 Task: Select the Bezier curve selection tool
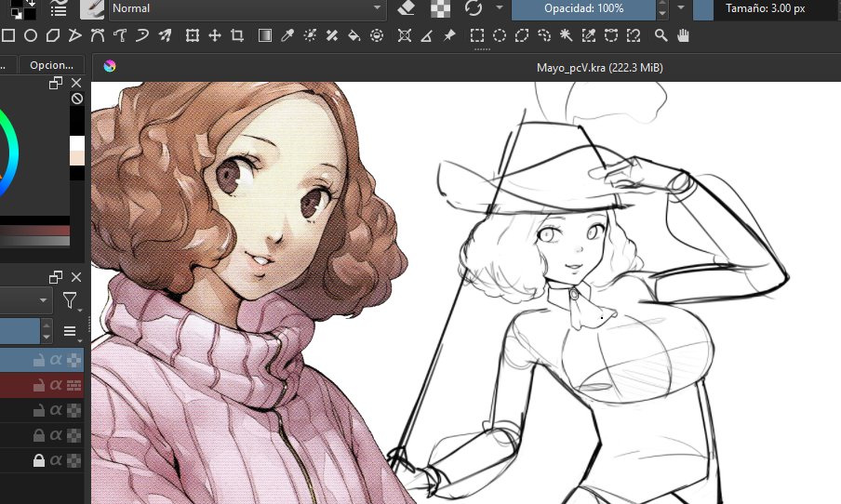pos(611,36)
